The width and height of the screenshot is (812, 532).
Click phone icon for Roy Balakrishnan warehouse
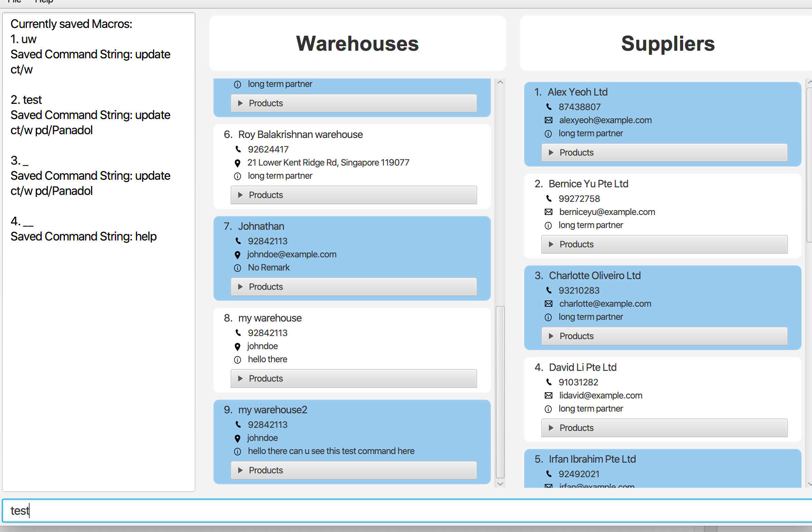(x=238, y=149)
